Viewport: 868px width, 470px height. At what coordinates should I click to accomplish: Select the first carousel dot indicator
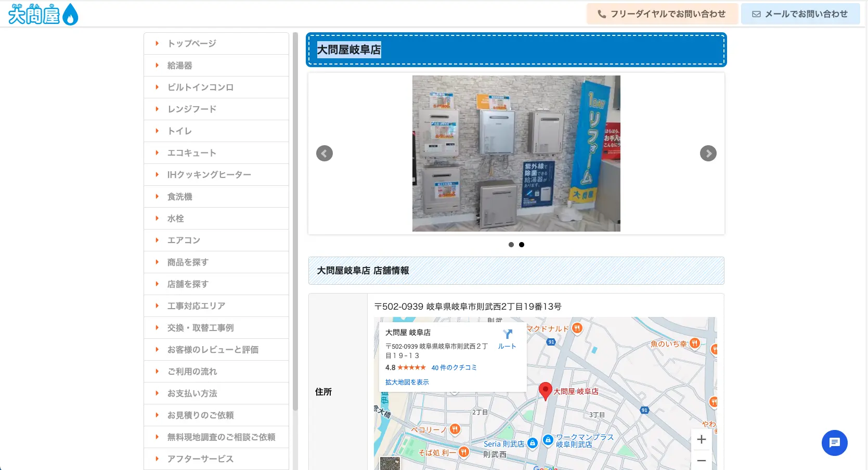(x=511, y=245)
